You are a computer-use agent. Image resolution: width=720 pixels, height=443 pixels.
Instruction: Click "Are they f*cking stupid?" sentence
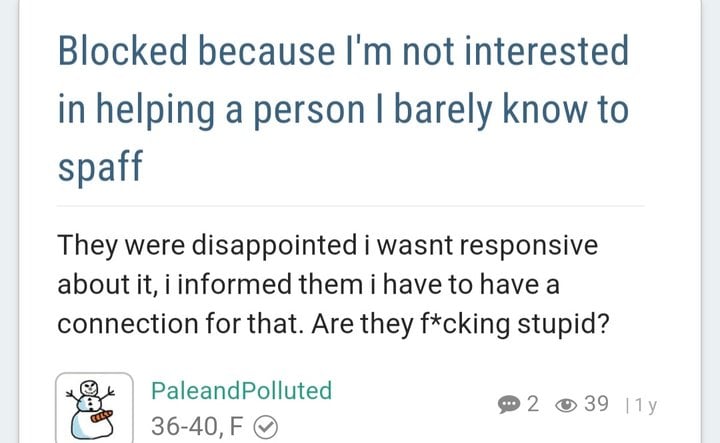(460, 324)
